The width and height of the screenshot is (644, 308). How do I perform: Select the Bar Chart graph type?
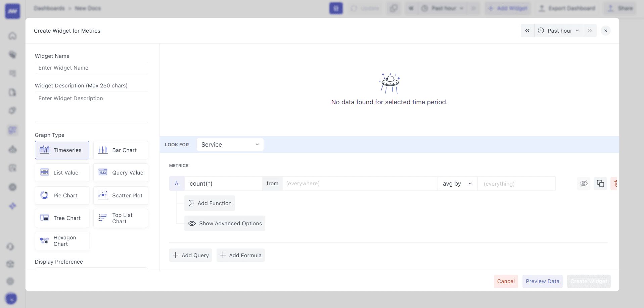click(120, 150)
